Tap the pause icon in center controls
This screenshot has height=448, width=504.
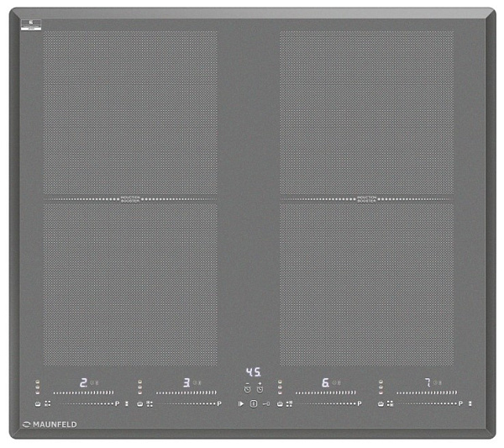253,404
